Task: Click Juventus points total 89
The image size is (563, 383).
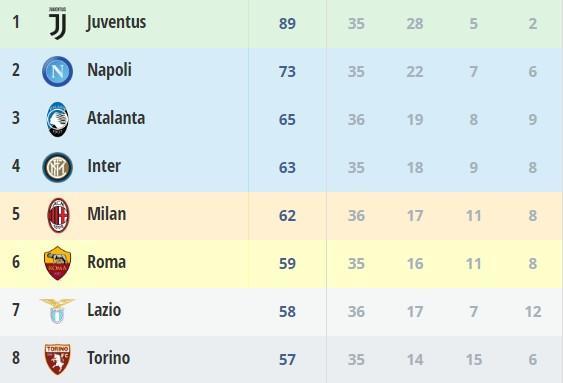Action: [287, 24]
